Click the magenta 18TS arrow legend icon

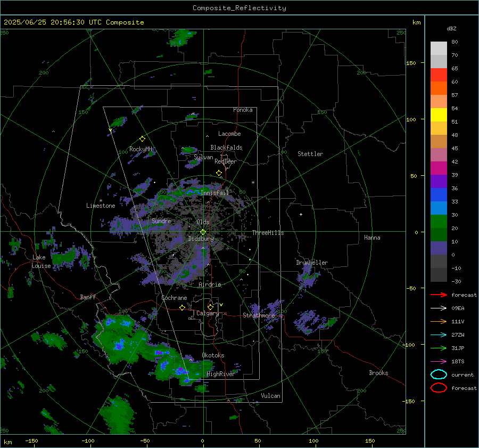[x=439, y=362]
